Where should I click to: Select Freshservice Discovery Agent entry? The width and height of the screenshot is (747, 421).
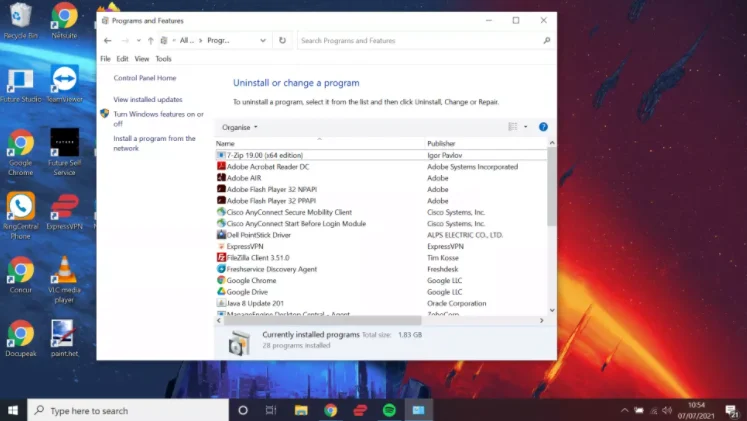(x=381, y=269)
